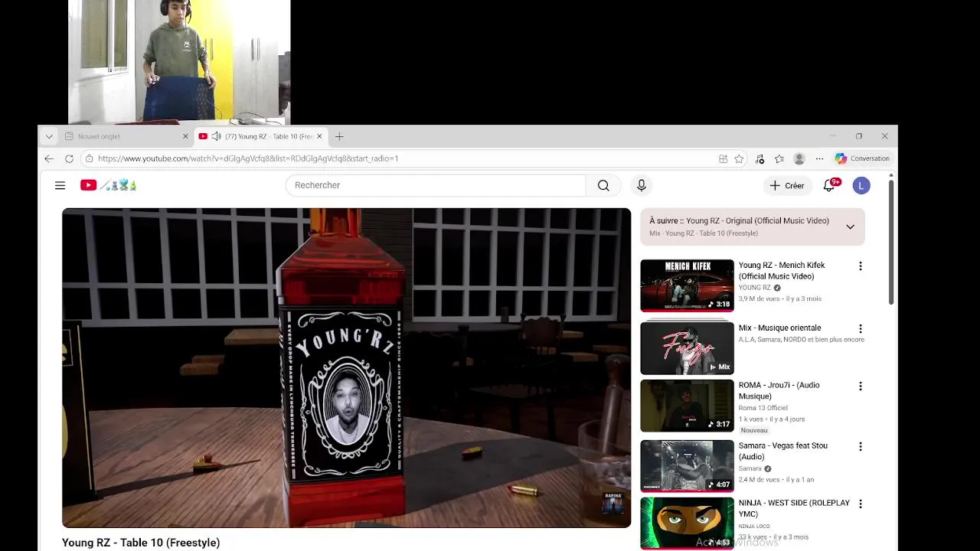The width and height of the screenshot is (980, 551).
Task: Open a new browser tab
Action: (339, 136)
